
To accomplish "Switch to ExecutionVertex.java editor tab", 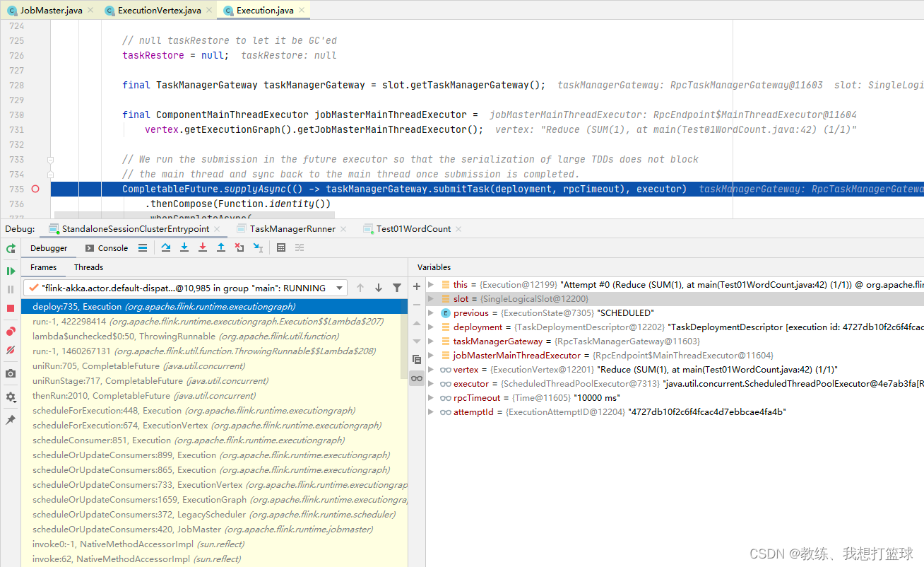I will 159,11.
